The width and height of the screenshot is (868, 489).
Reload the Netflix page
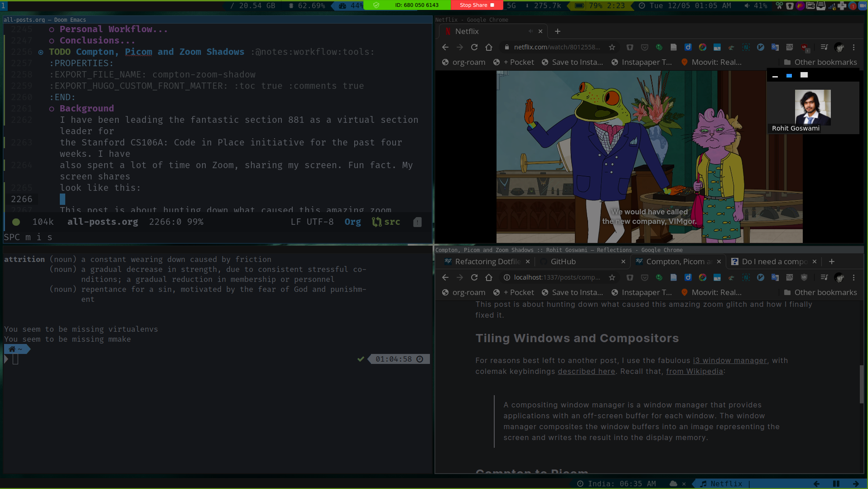(474, 47)
